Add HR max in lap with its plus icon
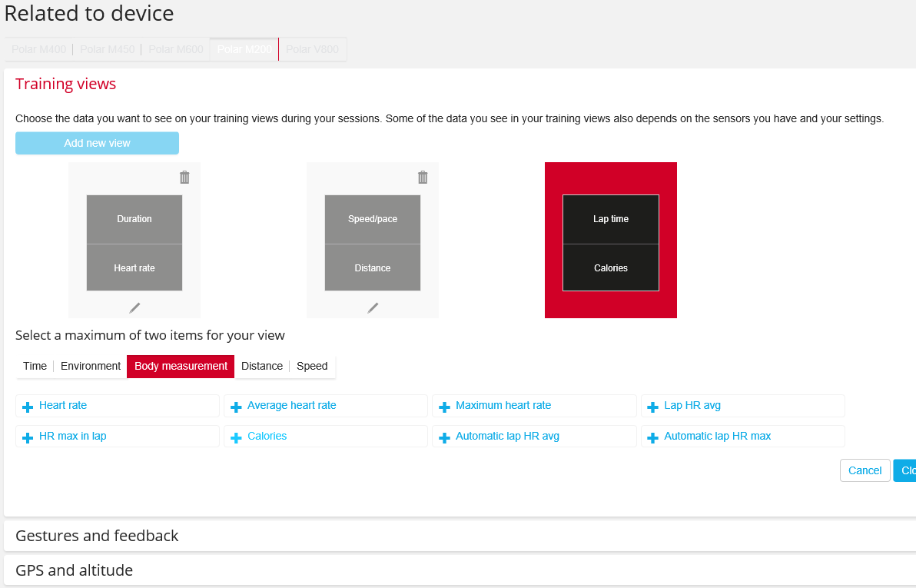Screen dimensions: 916x588 pyautogui.click(x=27, y=436)
